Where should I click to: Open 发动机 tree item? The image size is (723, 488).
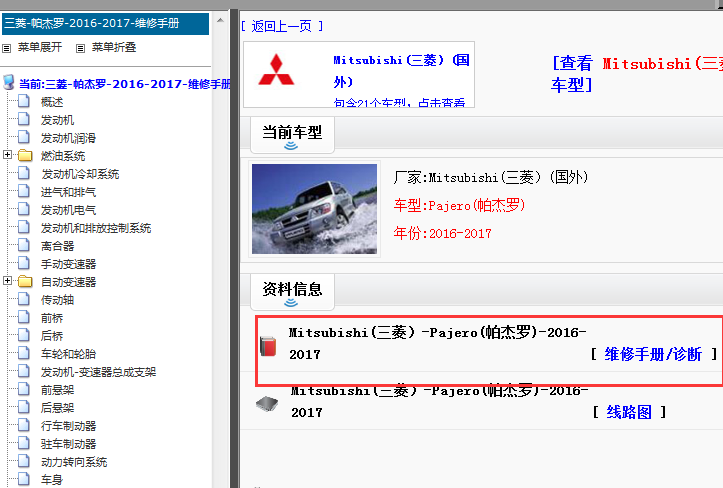(x=57, y=120)
